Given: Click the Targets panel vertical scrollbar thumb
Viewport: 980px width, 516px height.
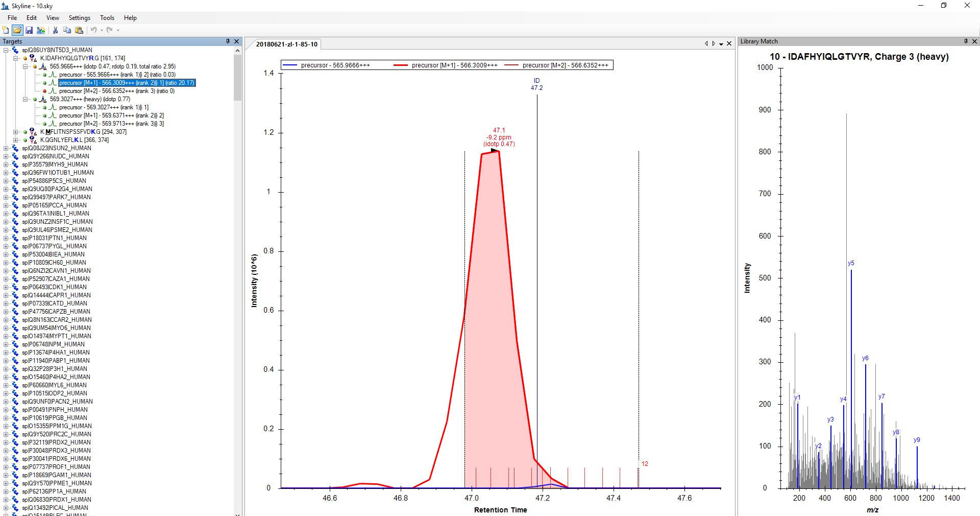Looking at the screenshot, I should tap(237, 77).
